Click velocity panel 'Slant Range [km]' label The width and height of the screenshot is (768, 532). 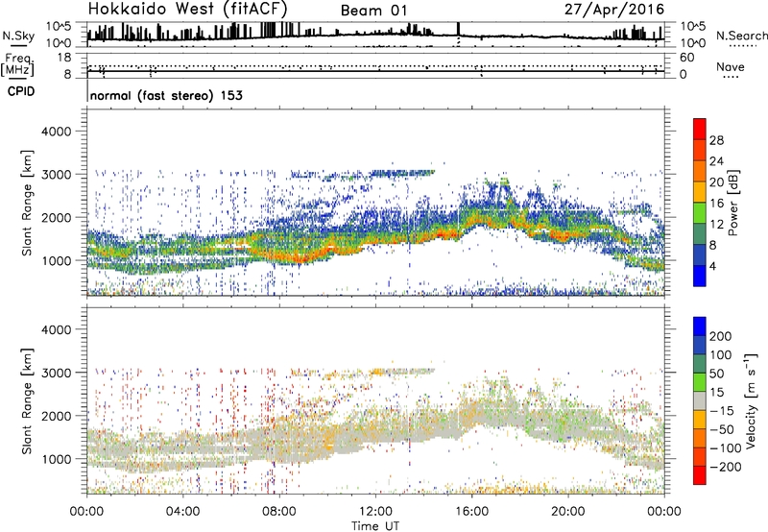[28, 401]
